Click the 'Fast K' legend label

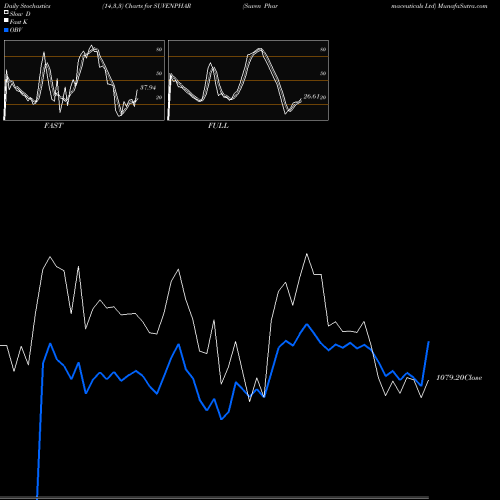tap(19, 22)
